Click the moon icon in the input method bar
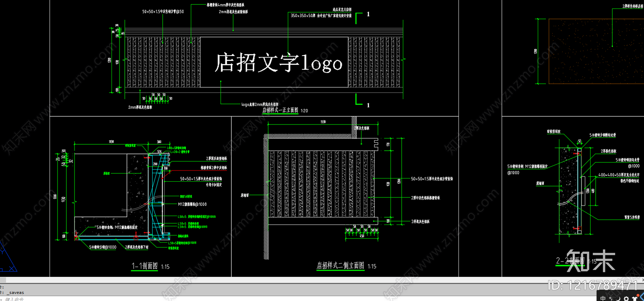Viewport: 644px width, 301px height. 618,299
